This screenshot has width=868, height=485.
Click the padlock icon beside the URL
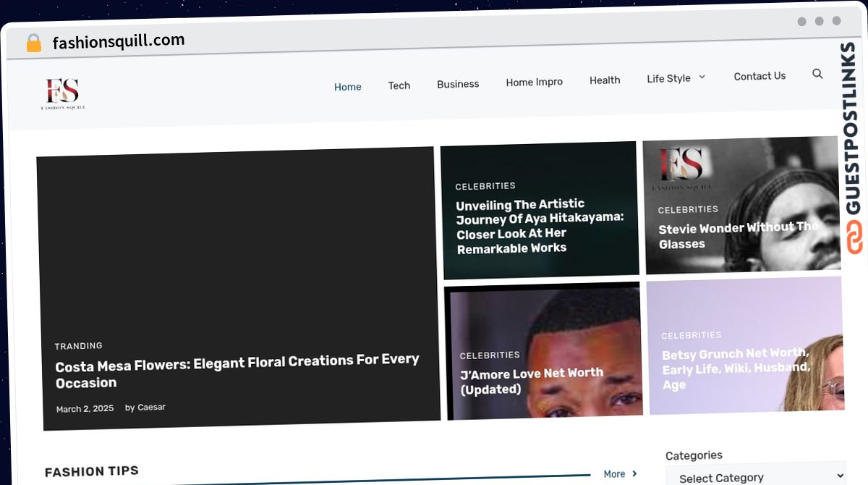pos(34,43)
